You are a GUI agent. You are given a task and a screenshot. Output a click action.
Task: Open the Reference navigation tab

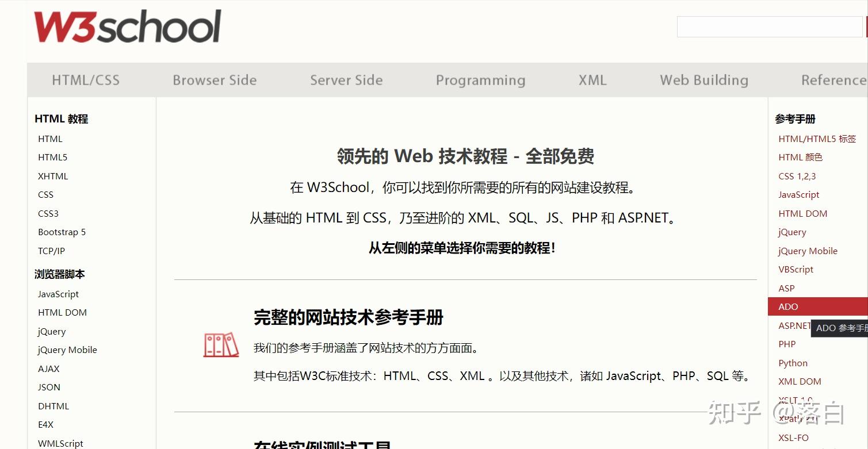tap(833, 80)
